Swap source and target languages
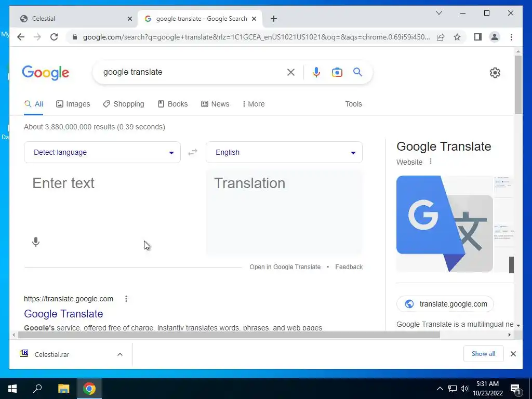The width and height of the screenshot is (532, 399). (193, 152)
